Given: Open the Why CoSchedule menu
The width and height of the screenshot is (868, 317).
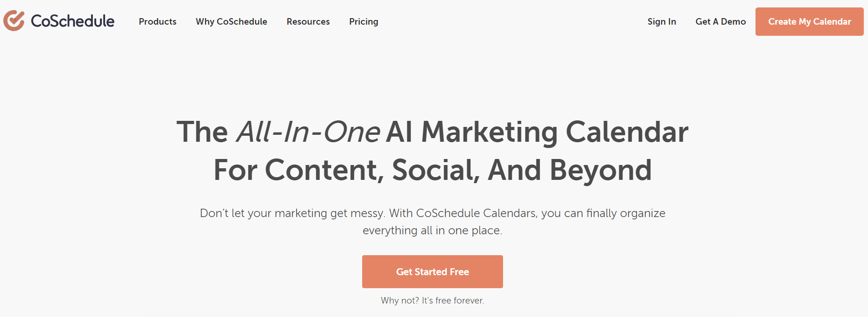Looking at the screenshot, I should tap(232, 21).
